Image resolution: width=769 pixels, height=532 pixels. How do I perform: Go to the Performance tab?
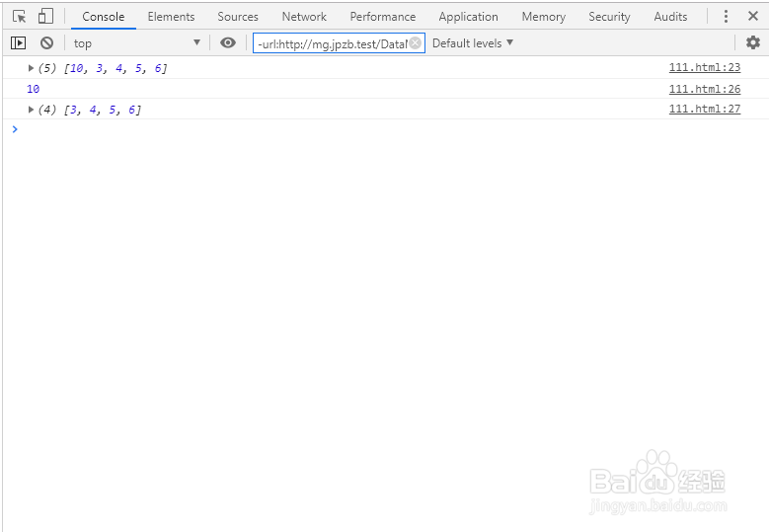click(383, 17)
